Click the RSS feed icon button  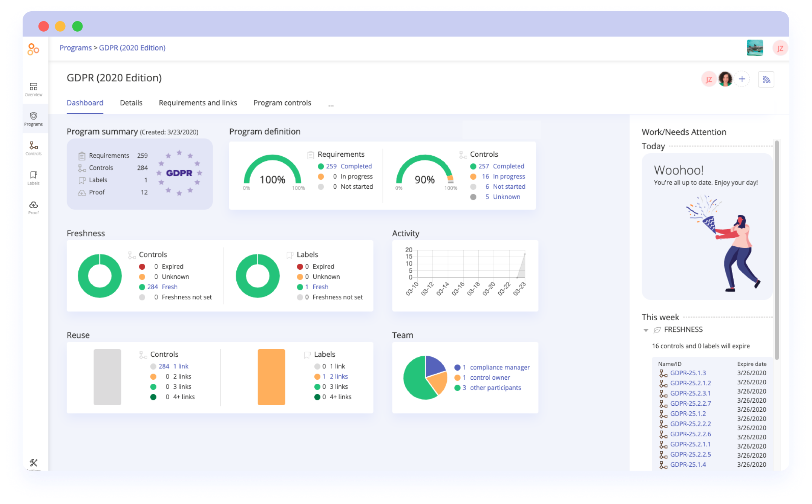pyautogui.click(x=766, y=79)
